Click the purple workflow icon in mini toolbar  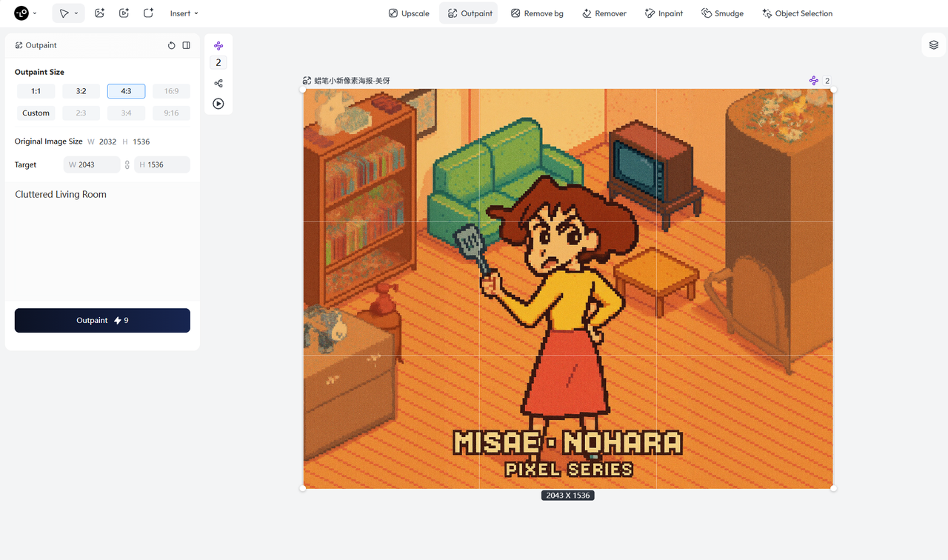[218, 46]
